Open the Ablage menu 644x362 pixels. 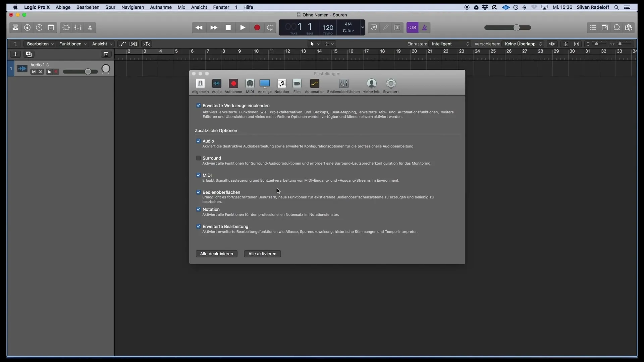(63, 7)
